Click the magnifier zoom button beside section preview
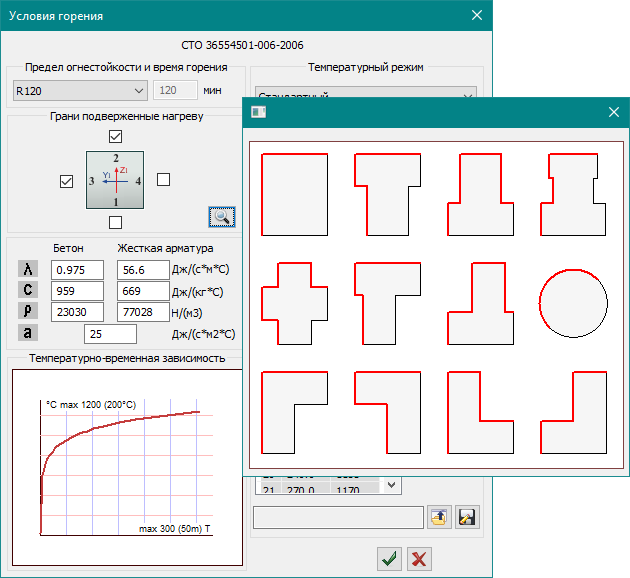 (x=221, y=216)
